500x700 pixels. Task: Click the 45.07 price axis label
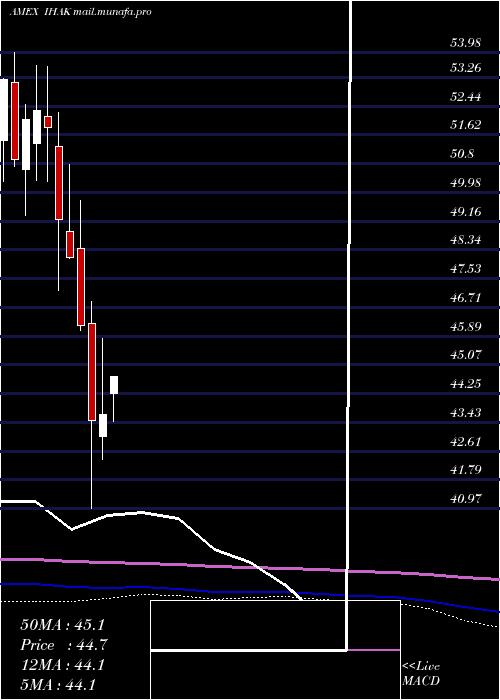click(x=466, y=355)
